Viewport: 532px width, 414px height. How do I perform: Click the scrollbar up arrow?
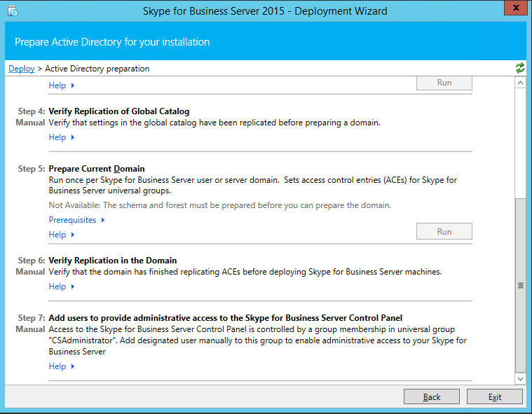coord(520,83)
